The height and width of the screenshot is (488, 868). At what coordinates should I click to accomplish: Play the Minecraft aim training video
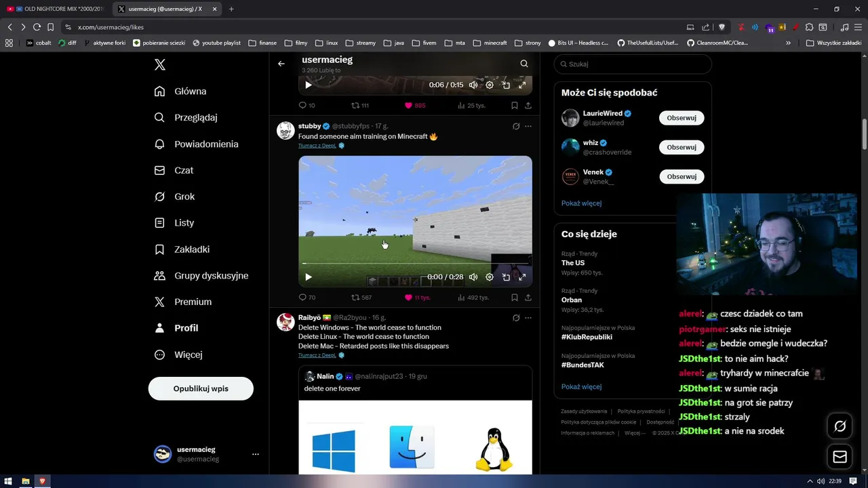click(309, 277)
